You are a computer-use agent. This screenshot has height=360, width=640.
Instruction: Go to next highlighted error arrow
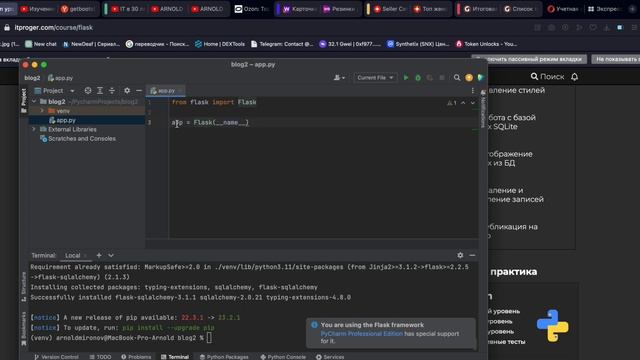(x=473, y=103)
